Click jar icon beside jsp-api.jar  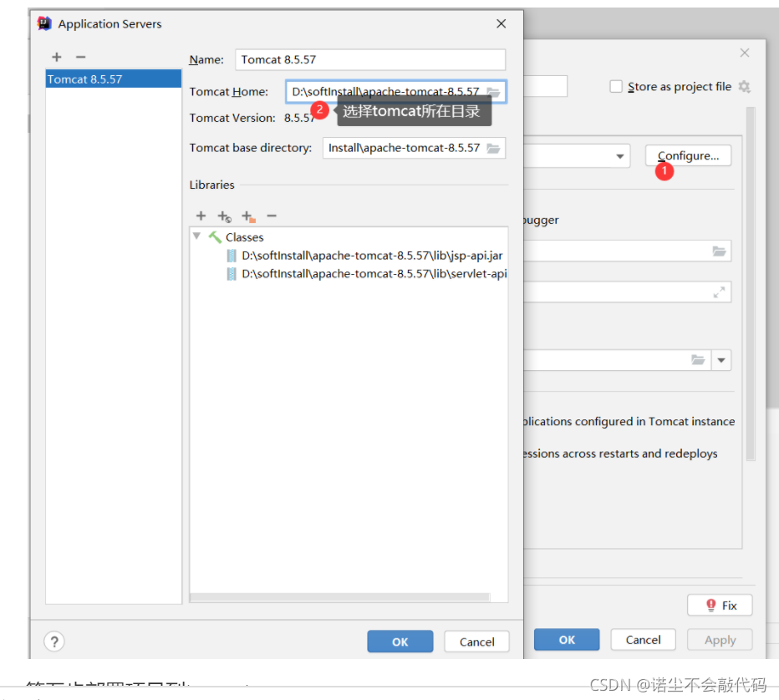(232, 256)
